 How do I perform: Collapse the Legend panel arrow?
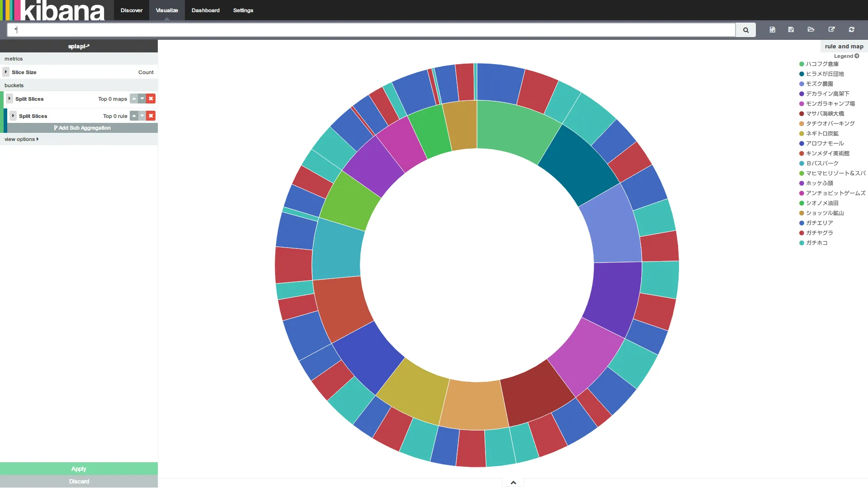tap(857, 56)
